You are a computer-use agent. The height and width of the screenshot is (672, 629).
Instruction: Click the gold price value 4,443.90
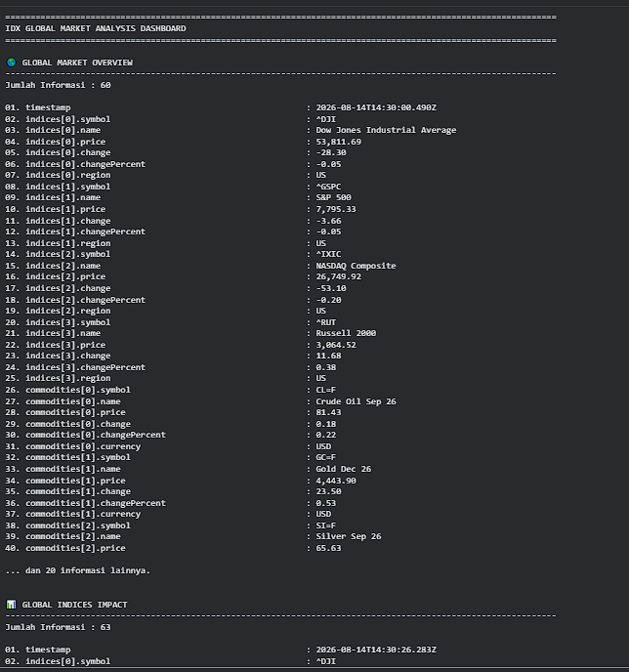coord(336,481)
